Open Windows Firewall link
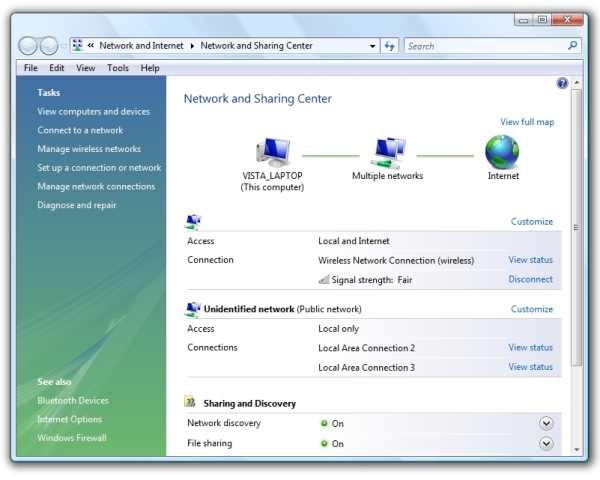This screenshot has width=600, height=480. click(72, 438)
